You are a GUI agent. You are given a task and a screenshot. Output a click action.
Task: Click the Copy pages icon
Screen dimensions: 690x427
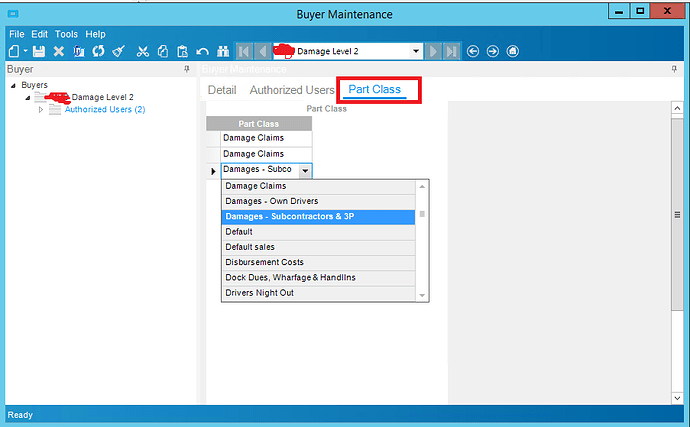[x=163, y=52]
